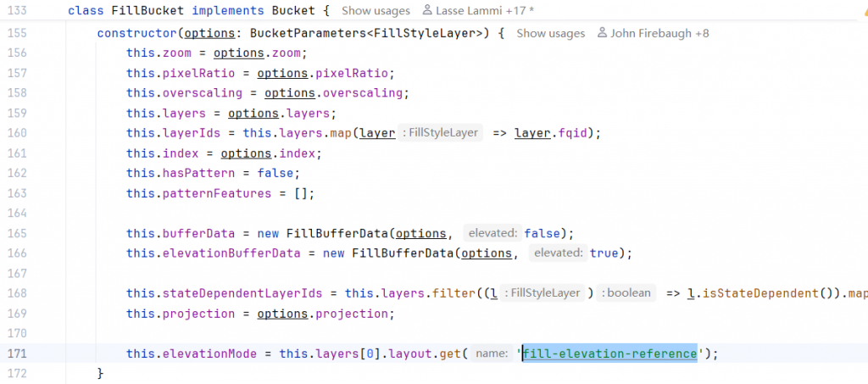Click 'this.elevationMode' on line 171
The width and height of the screenshot is (868, 384).
[x=192, y=353]
